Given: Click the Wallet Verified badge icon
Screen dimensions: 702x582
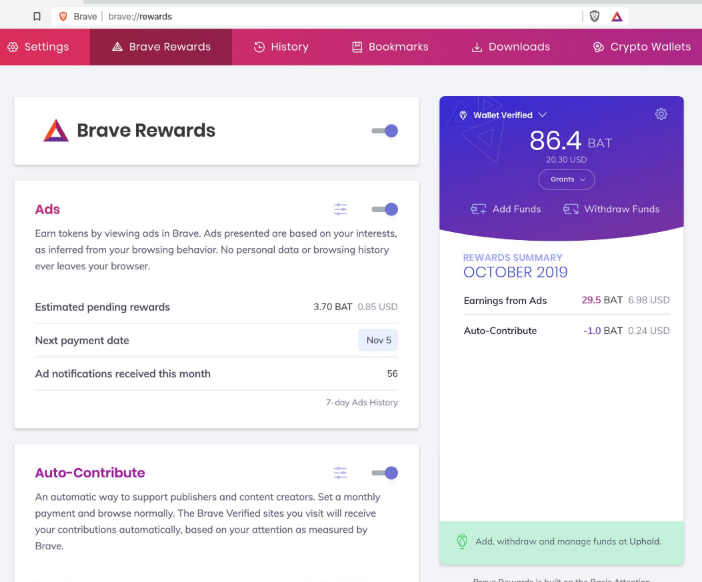Looking at the screenshot, I should tap(463, 115).
